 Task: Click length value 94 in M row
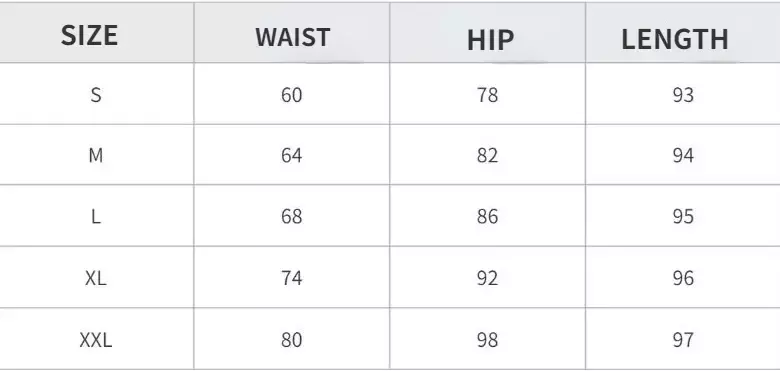tap(683, 156)
